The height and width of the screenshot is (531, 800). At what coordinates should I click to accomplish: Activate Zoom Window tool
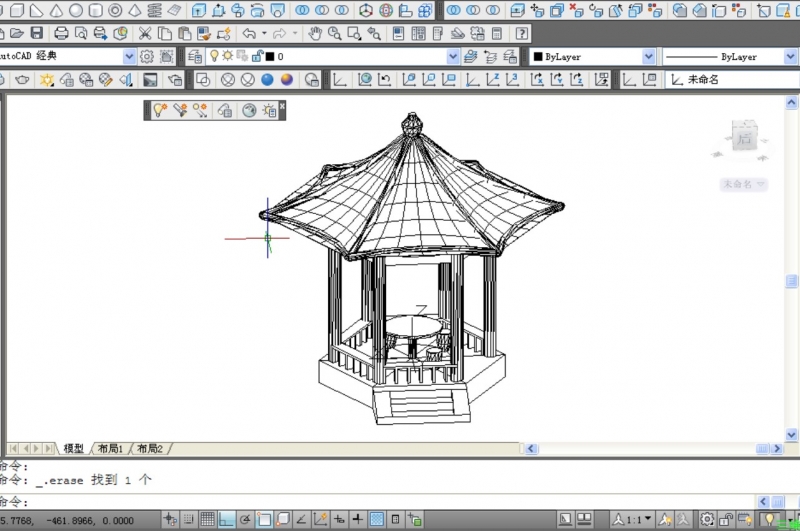point(354,34)
